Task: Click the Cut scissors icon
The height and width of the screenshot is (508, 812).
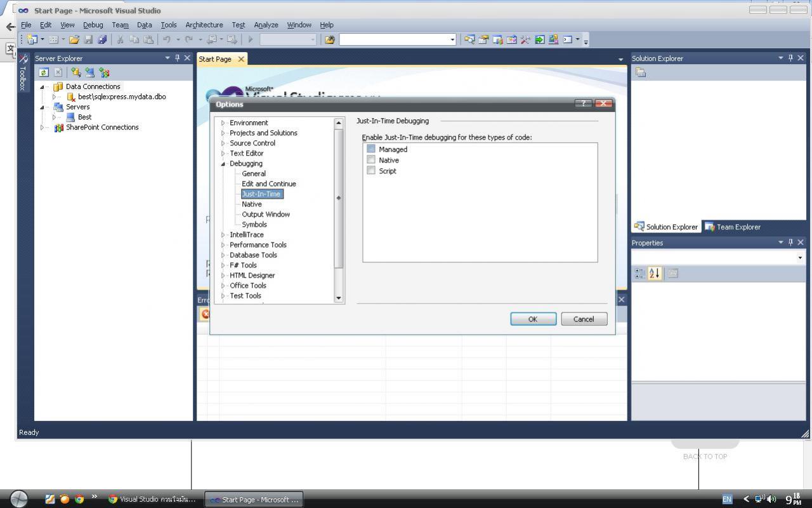Action: pos(120,39)
